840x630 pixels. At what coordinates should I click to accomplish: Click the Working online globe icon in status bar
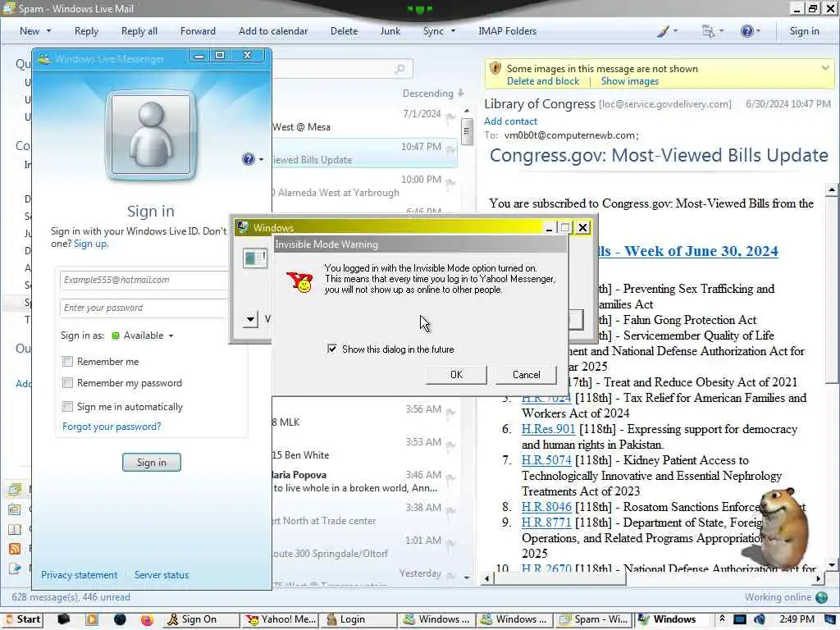(821, 597)
